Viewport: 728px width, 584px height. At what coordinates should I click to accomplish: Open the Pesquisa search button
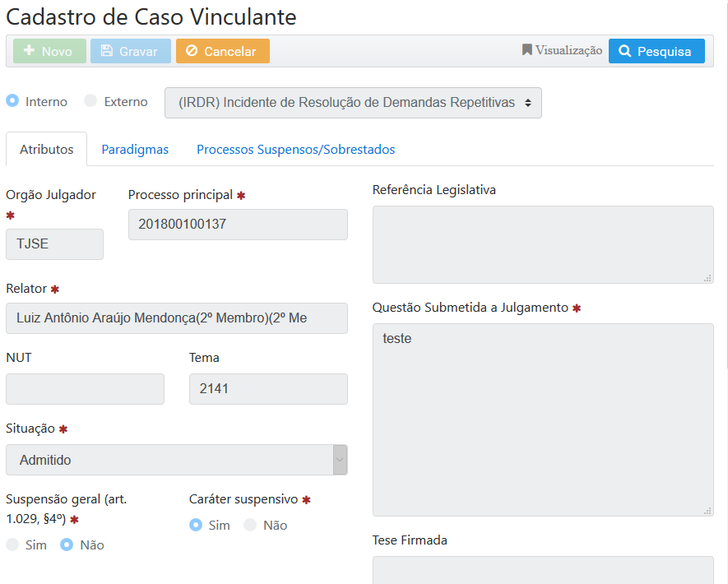(x=656, y=51)
